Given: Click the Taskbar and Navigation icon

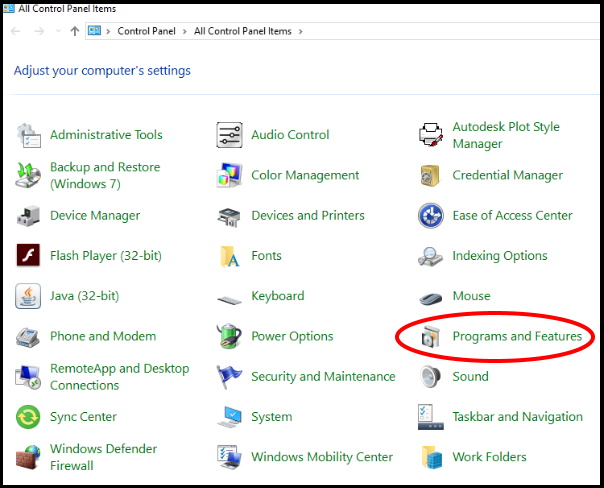Looking at the screenshot, I should coord(431,417).
